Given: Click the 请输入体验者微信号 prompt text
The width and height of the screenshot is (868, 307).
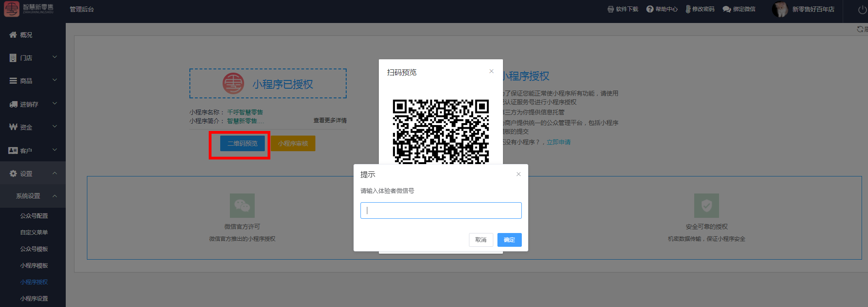Looking at the screenshot, I should tap(387, 191).
